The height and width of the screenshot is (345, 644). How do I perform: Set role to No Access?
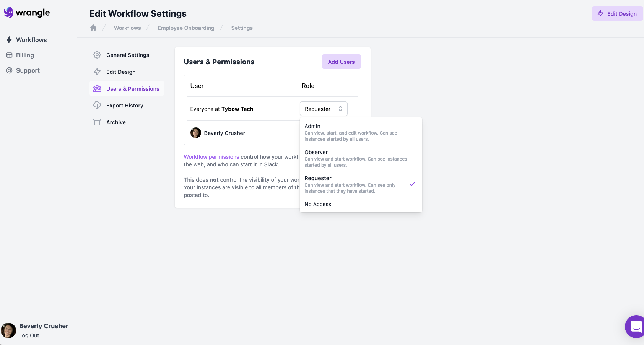(x=317, y=204)
